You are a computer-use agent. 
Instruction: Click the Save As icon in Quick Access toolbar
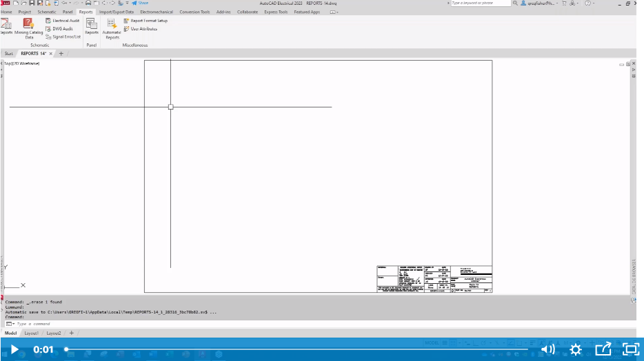[40, 3]
